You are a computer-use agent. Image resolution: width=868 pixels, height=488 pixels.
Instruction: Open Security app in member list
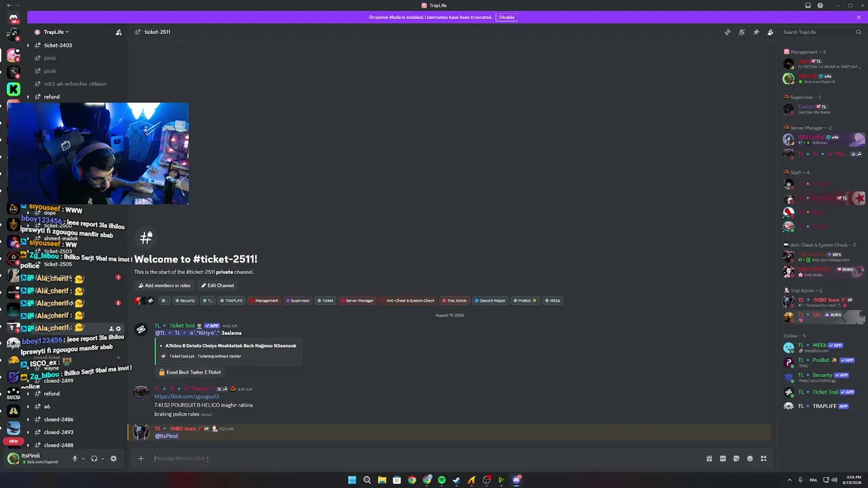coord(823,377)
